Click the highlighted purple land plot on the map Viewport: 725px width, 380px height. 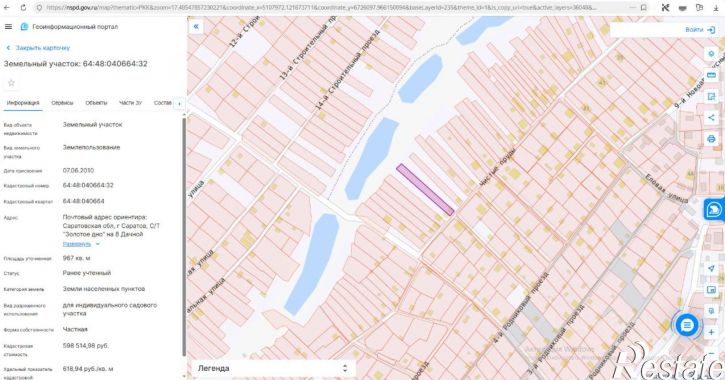[x=425, y=190]
